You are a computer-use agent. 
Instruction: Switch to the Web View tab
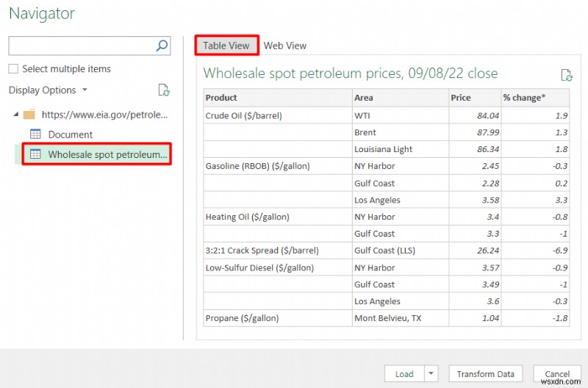285,46
